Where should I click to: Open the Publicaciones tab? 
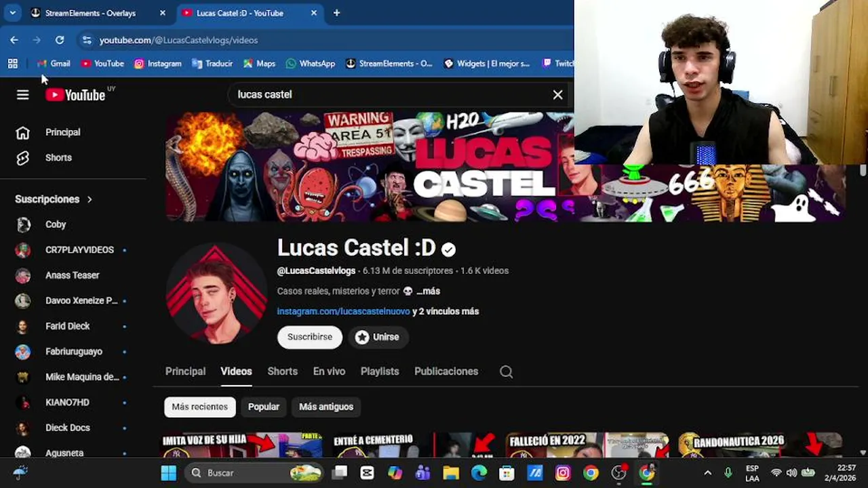tap(446, 371)
